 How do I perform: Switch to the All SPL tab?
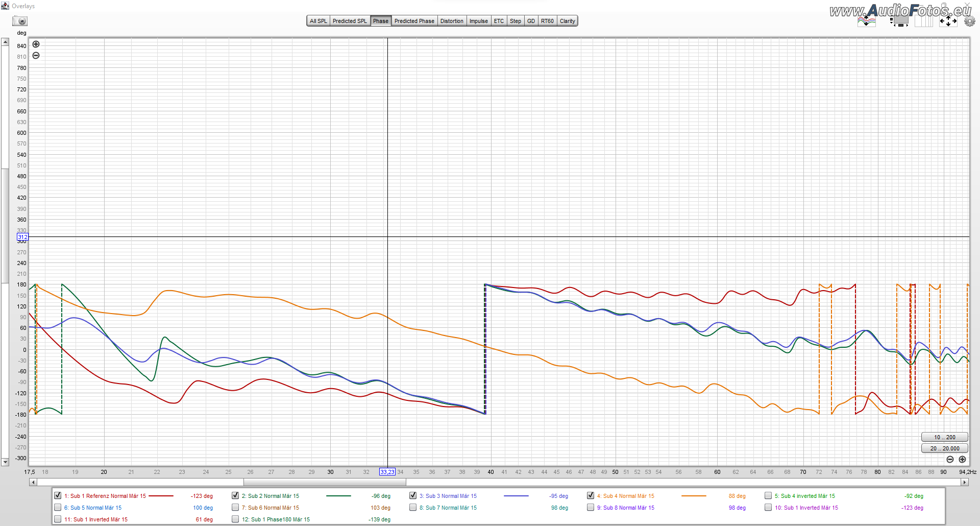pyautogui.click(x=318, y=21)
